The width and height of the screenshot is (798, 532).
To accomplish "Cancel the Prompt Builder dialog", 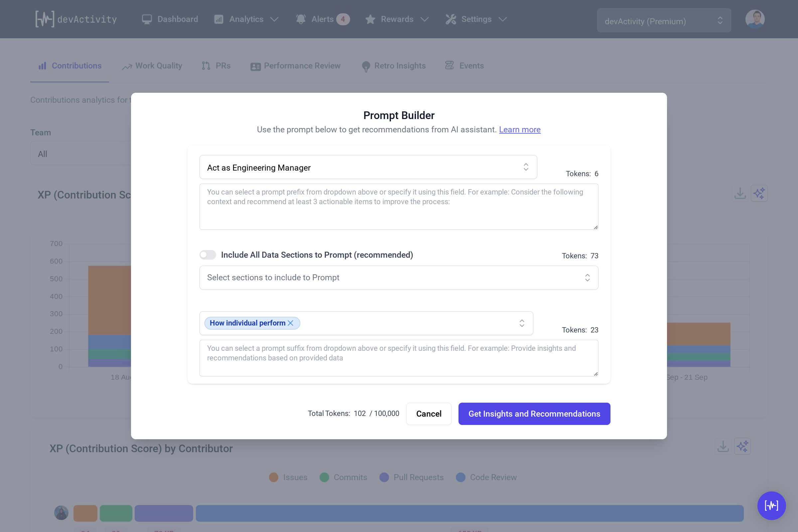I will coord(429,414).
